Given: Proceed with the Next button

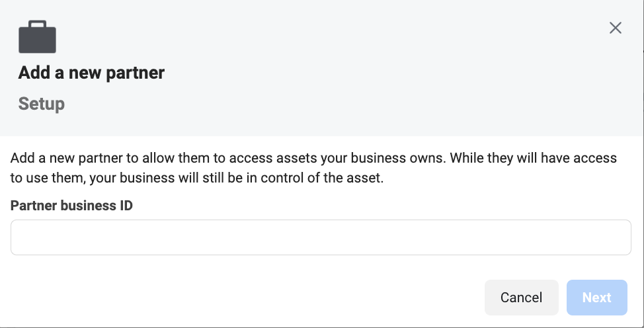Looking at the screenshot, I should [597, 298].
